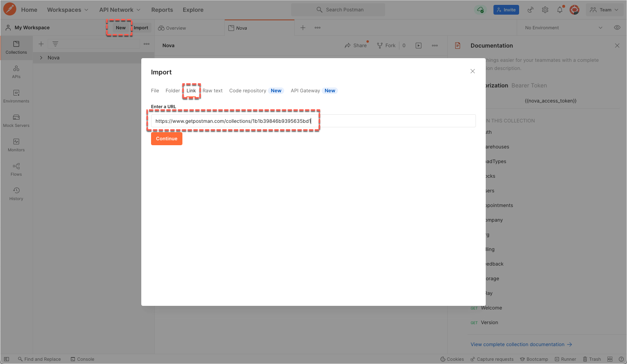627x364 pixels.
Task: Toggle the environment quick look eye icon
Action: coord(617,28)
